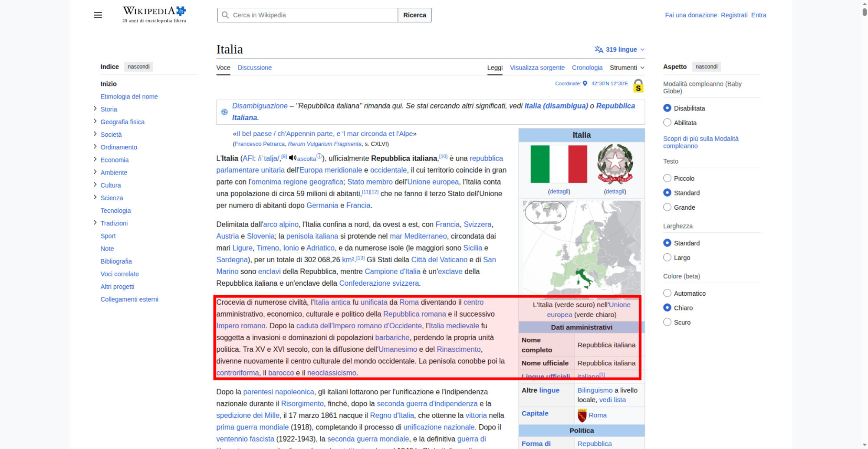The image size is (868, 449).
Task: Enable Abilitata birthday mode
Action: (x=667, y=123)
